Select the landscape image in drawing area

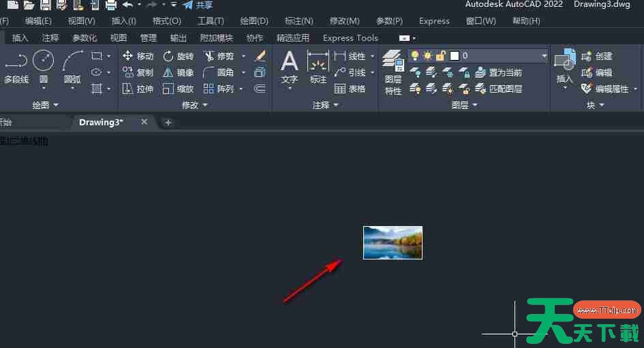pyautogui.click(x=393, y=242)
